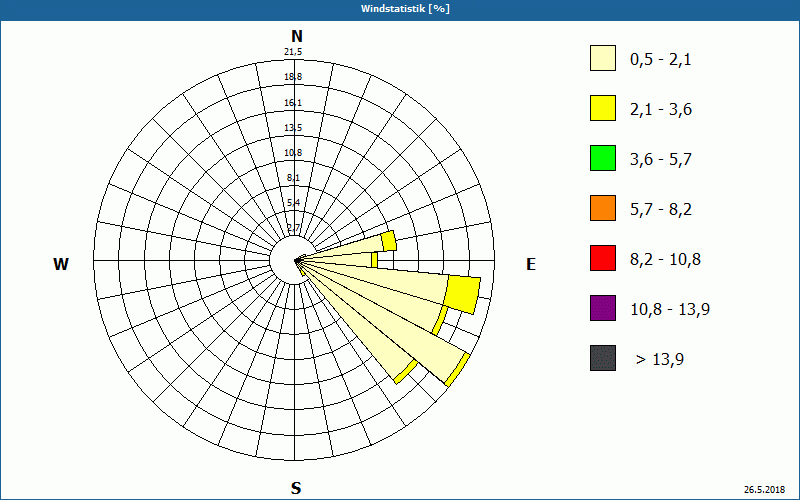Click the 10,8 ring label on the axis
800x500 pixels.
click(293, 153)
